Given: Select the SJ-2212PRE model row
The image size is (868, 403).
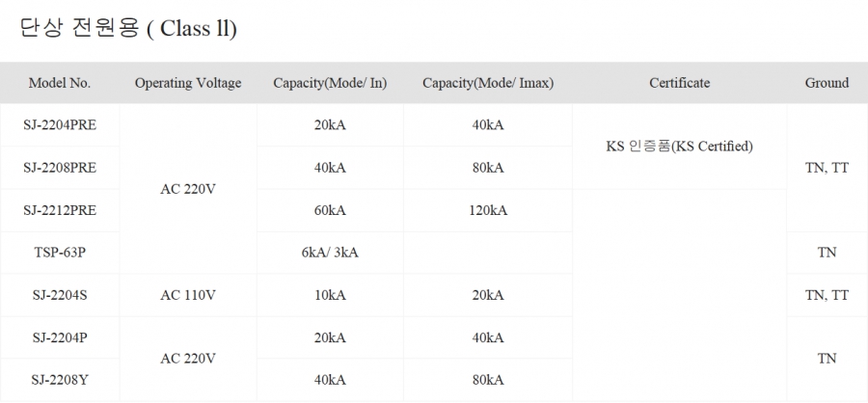Looking at the screenshot, I should [60, 210].
